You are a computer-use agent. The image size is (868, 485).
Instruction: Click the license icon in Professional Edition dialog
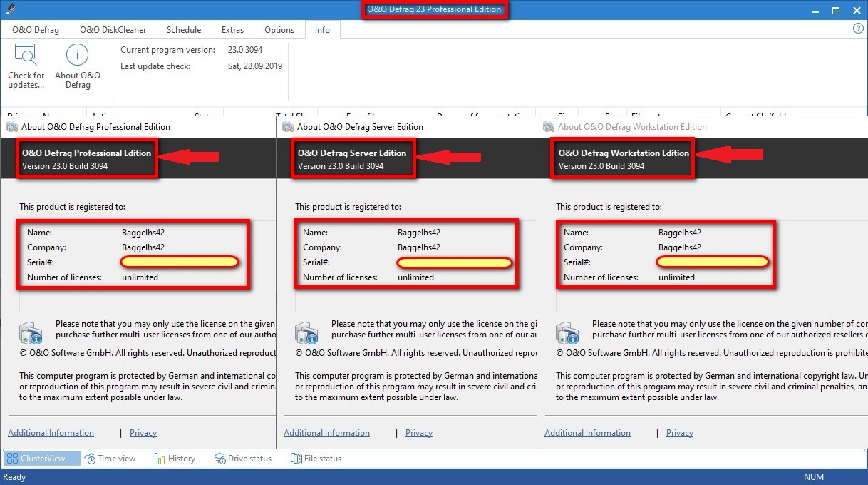tap(31, 333)
